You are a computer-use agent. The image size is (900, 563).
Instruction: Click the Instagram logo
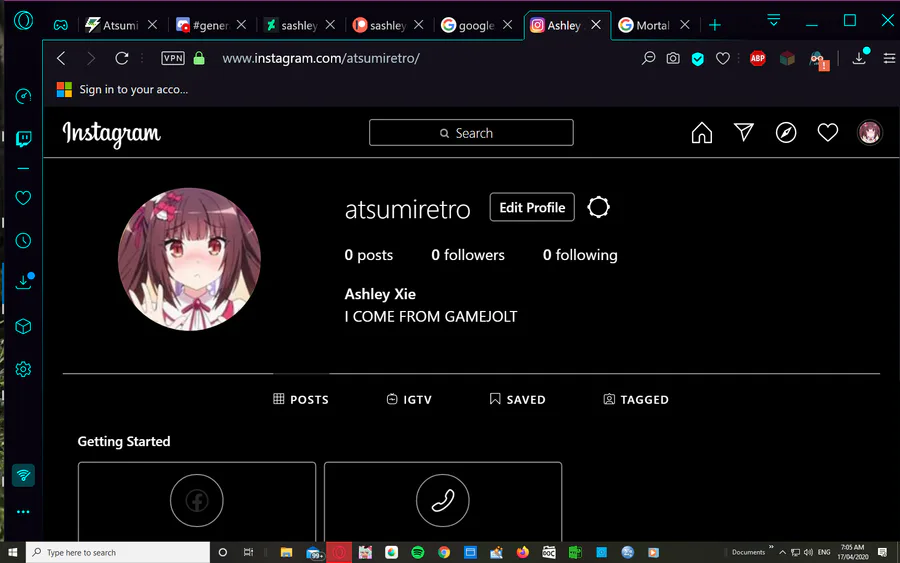pyautogui.click(x=111, y=134)
